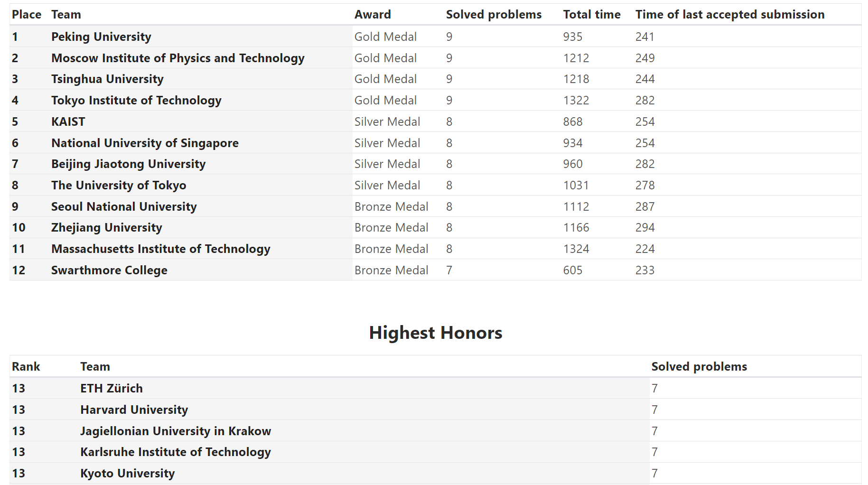Viewport: 868px width, 485px height.
Task: Click Seoul National University's Bronze Medal cell
Action: (392, 207)
